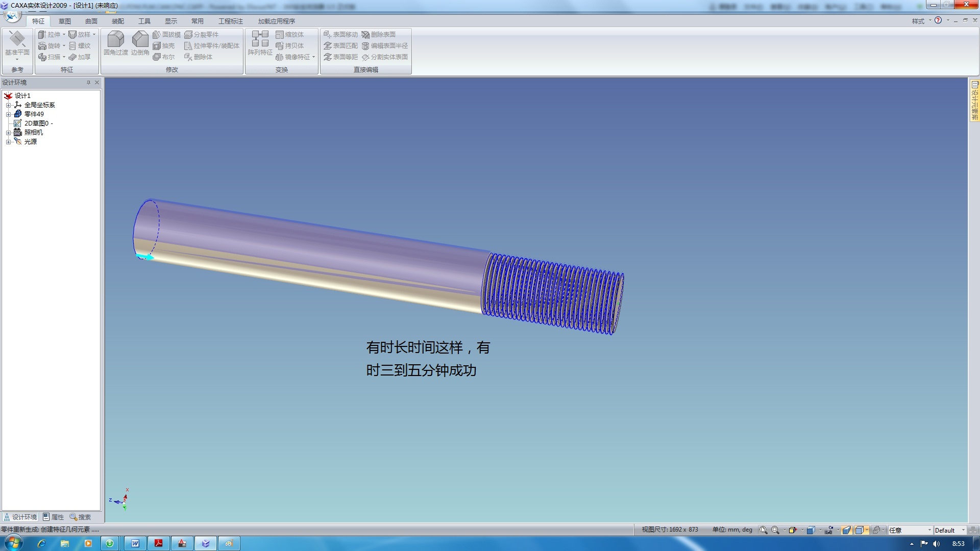
Task: Click the magnifier zoom icon in status bar
Action: click(x=775, y=530)
